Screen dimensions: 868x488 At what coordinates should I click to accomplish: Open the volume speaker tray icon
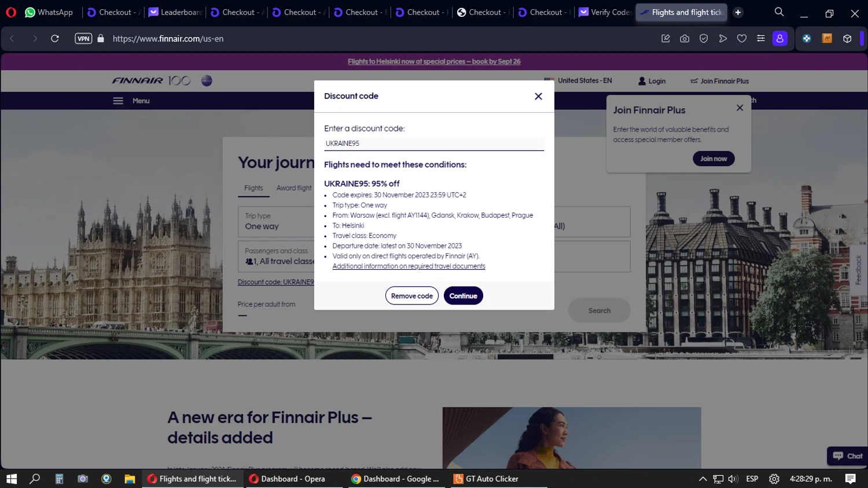click(733, 479)
